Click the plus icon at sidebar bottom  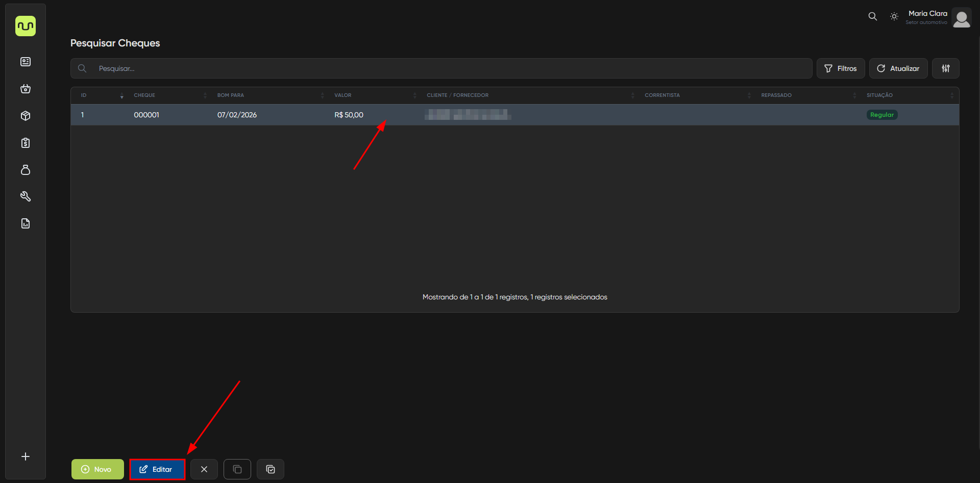point(26,456)
